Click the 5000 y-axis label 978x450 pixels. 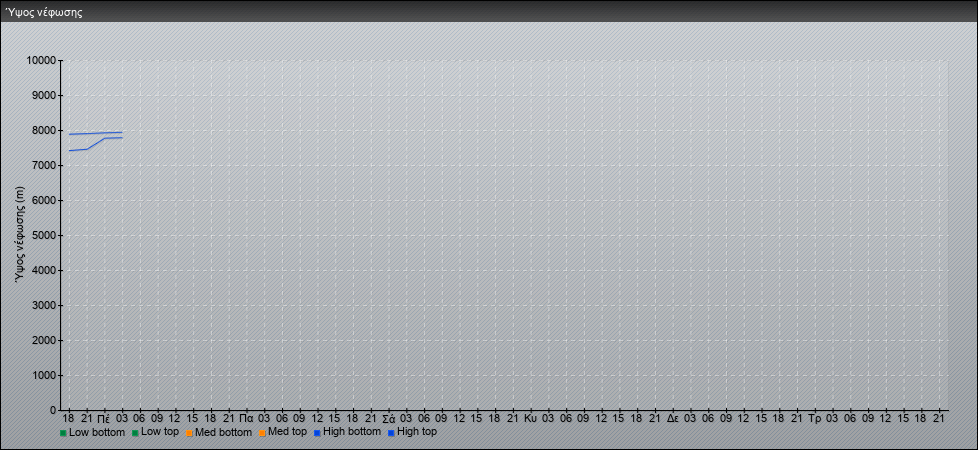(44, 235)
